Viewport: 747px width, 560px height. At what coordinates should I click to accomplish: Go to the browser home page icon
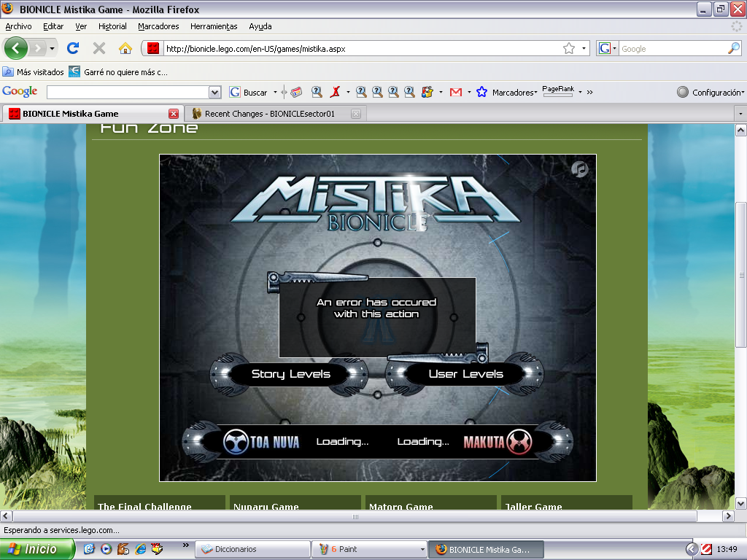pos(125,49)
